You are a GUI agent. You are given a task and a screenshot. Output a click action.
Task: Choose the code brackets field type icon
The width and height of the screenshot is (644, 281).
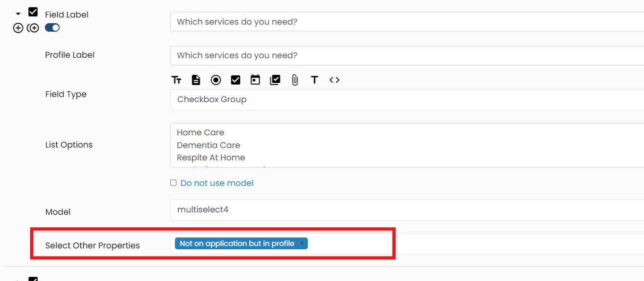(334, 80)
